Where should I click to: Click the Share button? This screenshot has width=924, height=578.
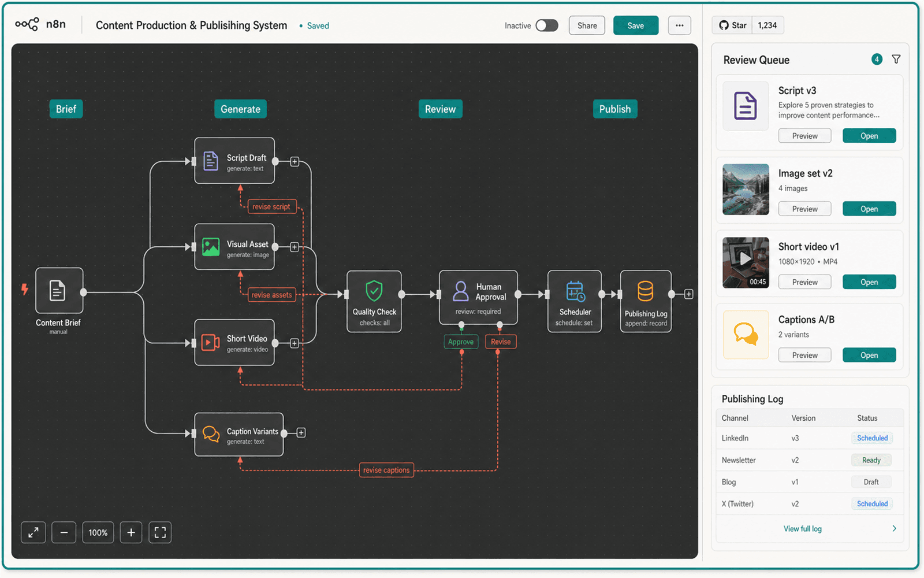(x=587, y=25)
